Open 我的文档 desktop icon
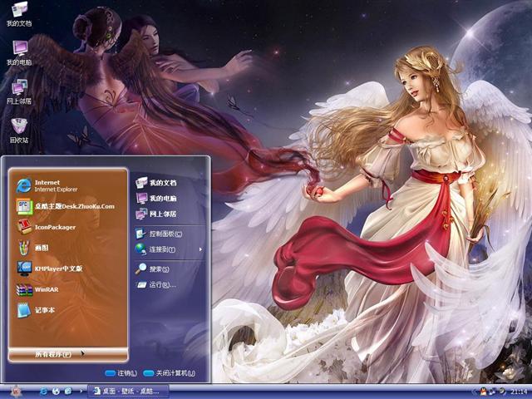 [19, 14]
